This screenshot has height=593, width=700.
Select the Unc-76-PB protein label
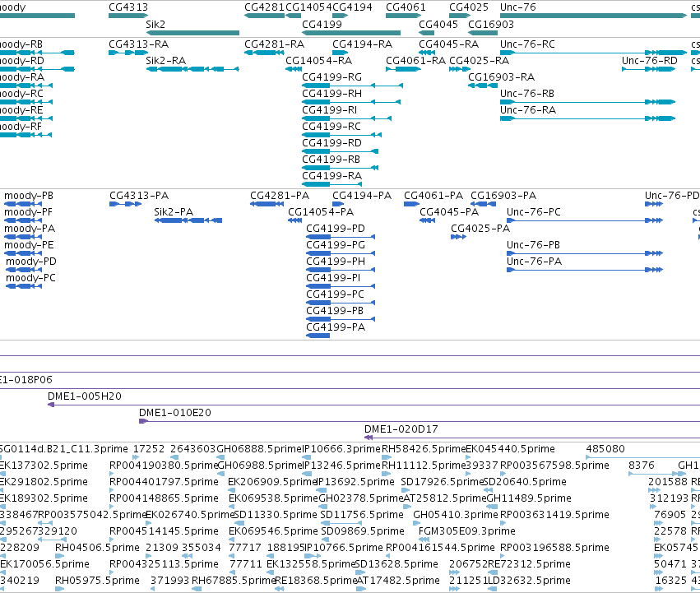pos(534,245)
